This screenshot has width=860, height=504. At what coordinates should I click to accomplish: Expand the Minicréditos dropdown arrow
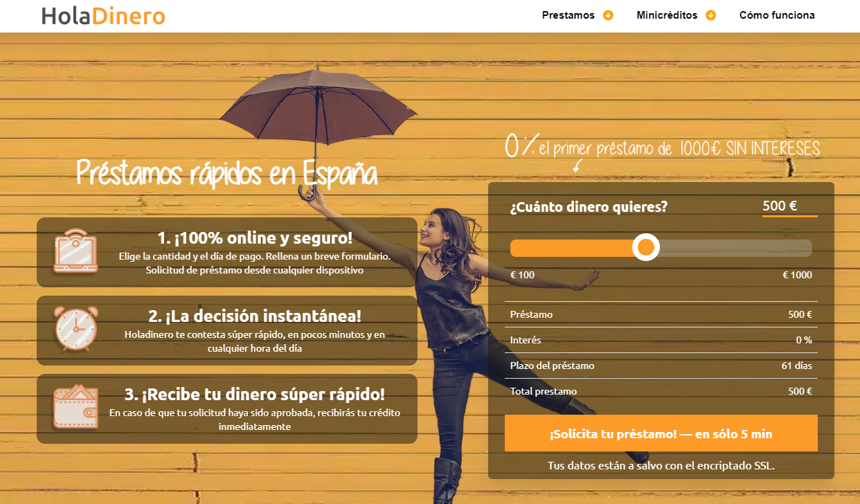[710, 15]
